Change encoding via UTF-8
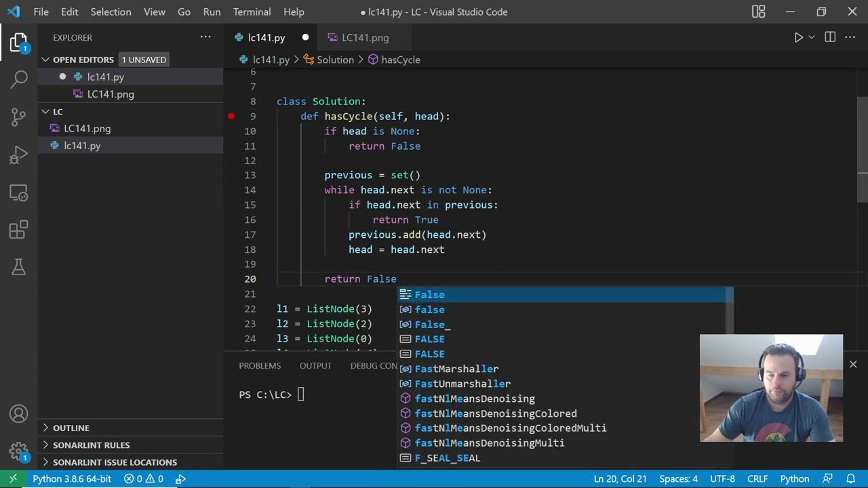 [x=722, y=479]
